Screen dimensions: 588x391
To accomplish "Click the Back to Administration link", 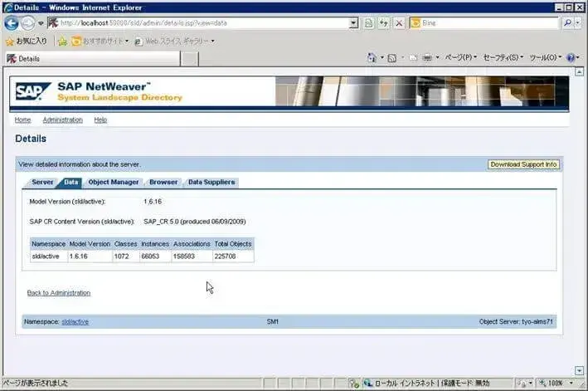I will click(59, 293).
